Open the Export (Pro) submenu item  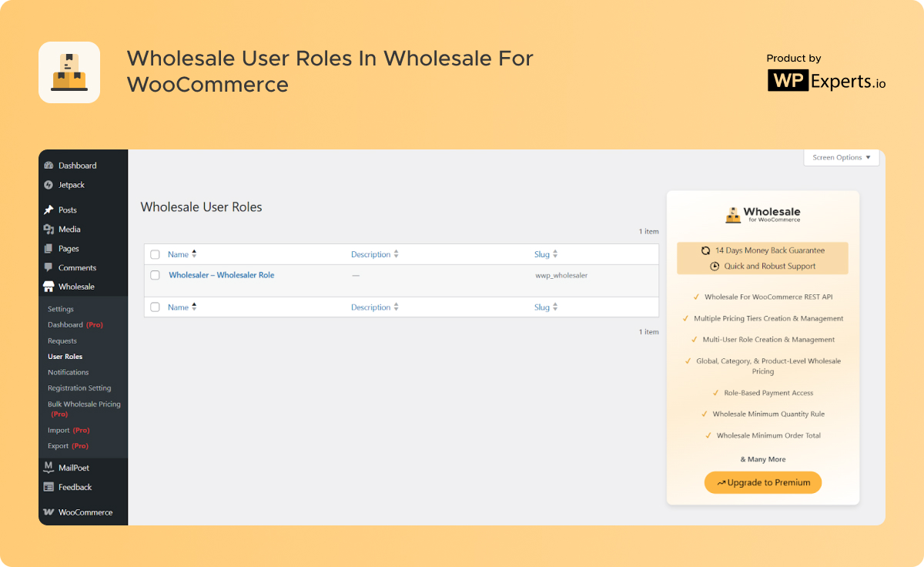68,446
